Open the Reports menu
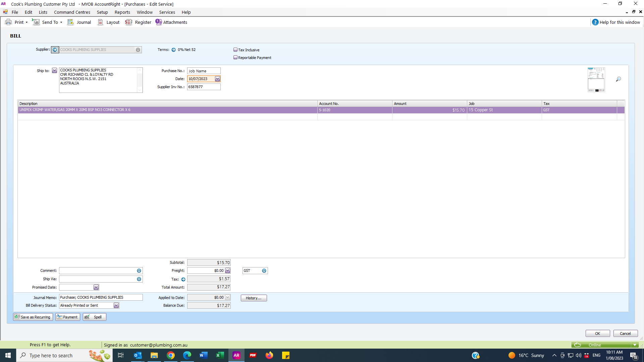The image size is (644, 362). (x=122, y=12)
